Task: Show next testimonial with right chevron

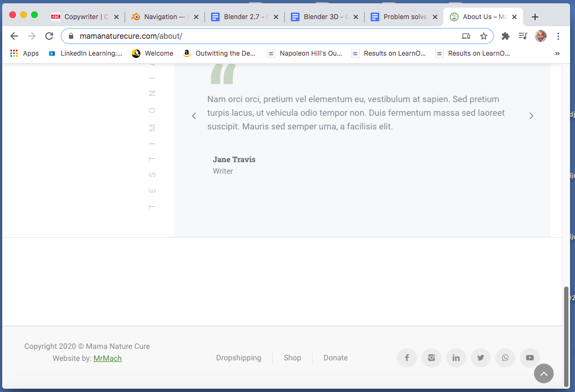Action: pyautogui.click(x=531, y=116)
